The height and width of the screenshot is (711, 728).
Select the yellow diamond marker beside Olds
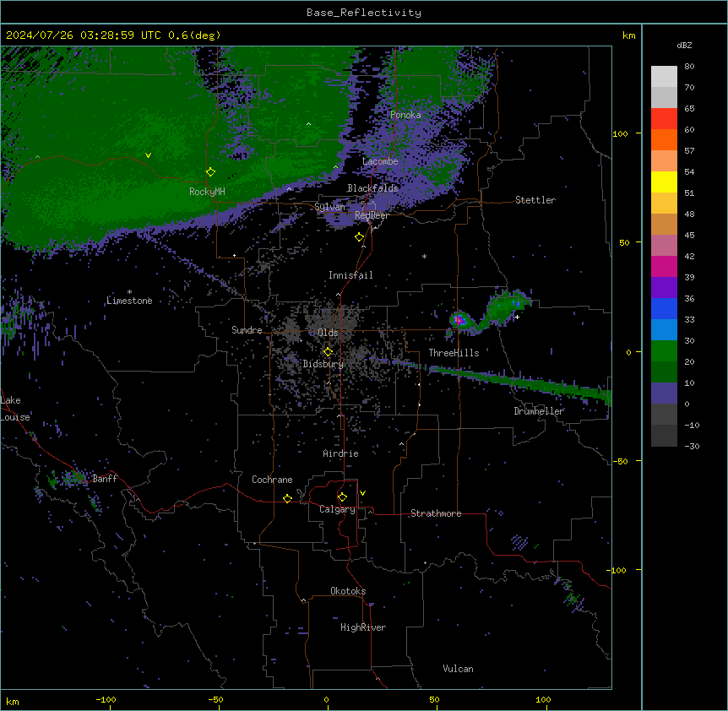[x=328, y=352]
